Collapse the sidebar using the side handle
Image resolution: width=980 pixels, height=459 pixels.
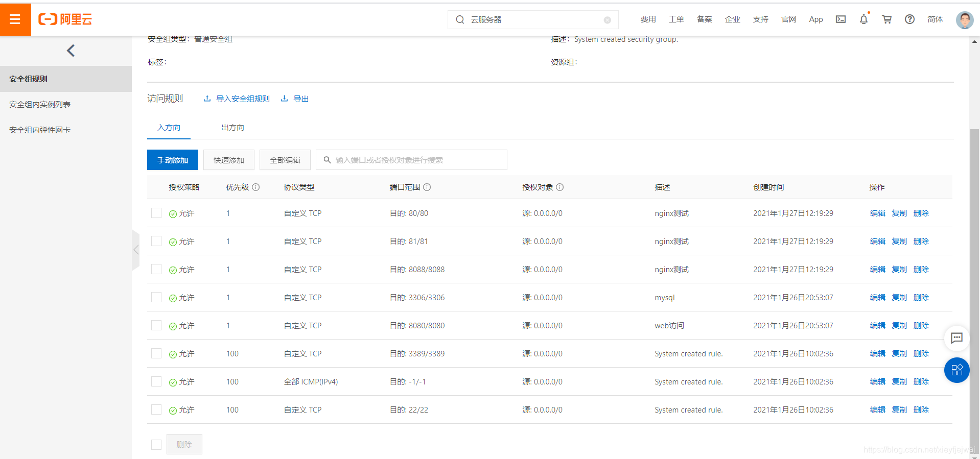(135, 250)
